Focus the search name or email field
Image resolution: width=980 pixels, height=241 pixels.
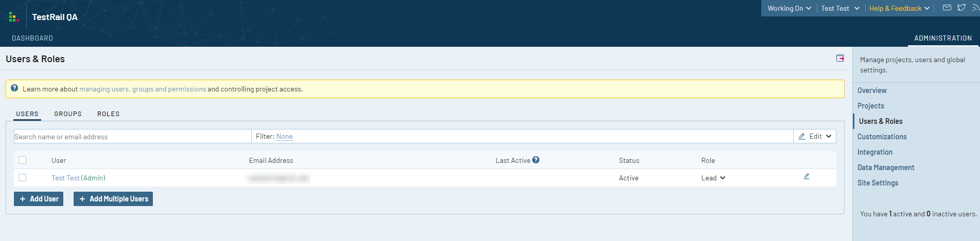click(132, 136)
